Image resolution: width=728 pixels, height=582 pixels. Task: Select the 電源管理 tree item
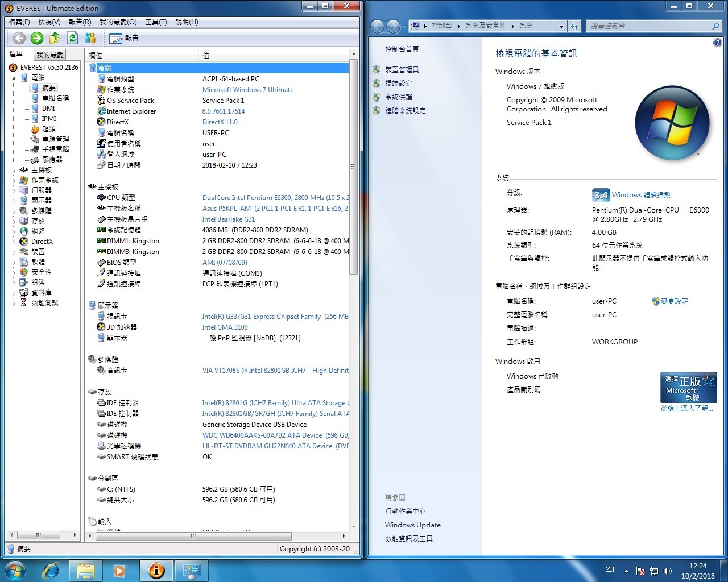[x=56, y=139]
